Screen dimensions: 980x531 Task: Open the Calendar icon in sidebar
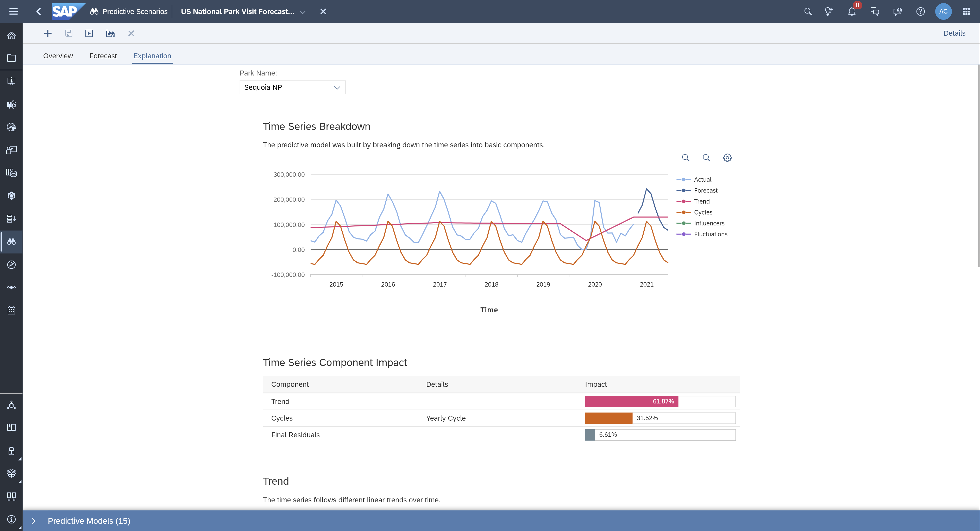(x=11, y=310)
